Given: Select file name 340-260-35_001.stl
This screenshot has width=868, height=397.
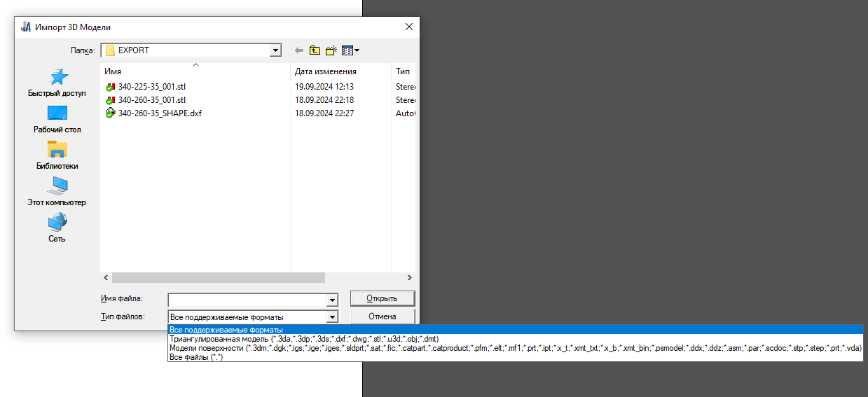Looking at the screenshot, I should pyautogui.click(x=152, y=100).
